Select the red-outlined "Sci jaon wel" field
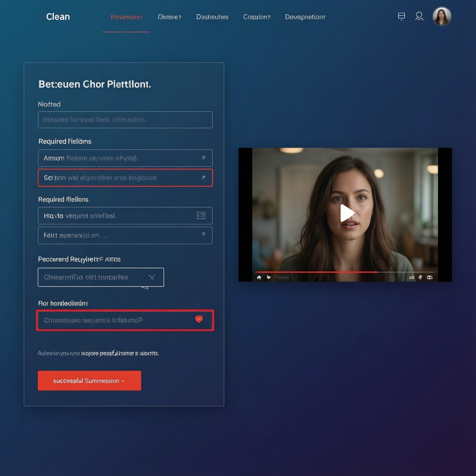Screen dimensions: 476x476 click(125, 178)
